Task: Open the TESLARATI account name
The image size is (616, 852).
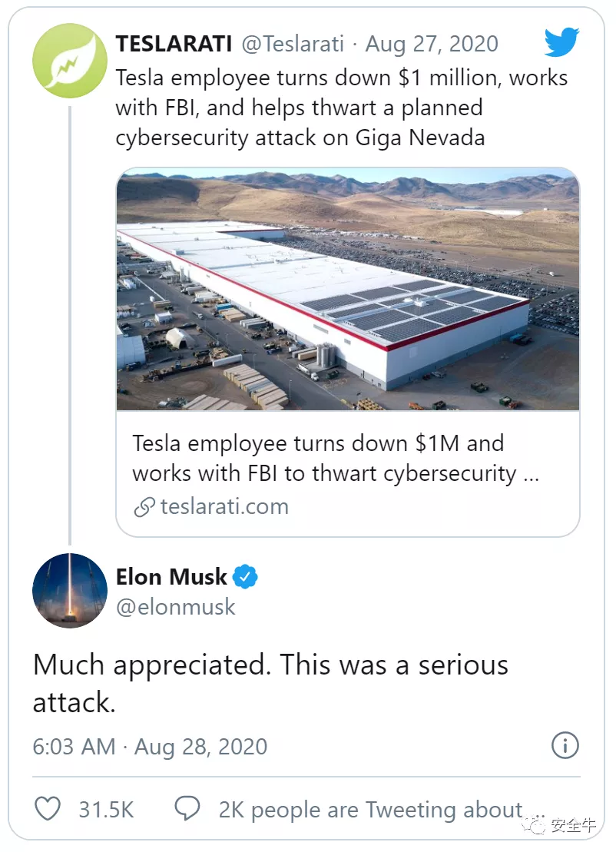Action: 174,44
